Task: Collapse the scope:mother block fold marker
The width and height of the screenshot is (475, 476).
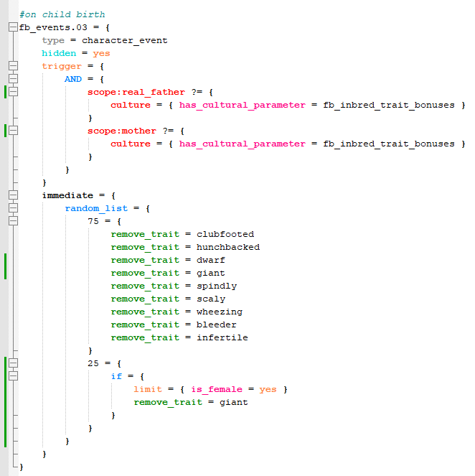Action: [x=13, y=131]
